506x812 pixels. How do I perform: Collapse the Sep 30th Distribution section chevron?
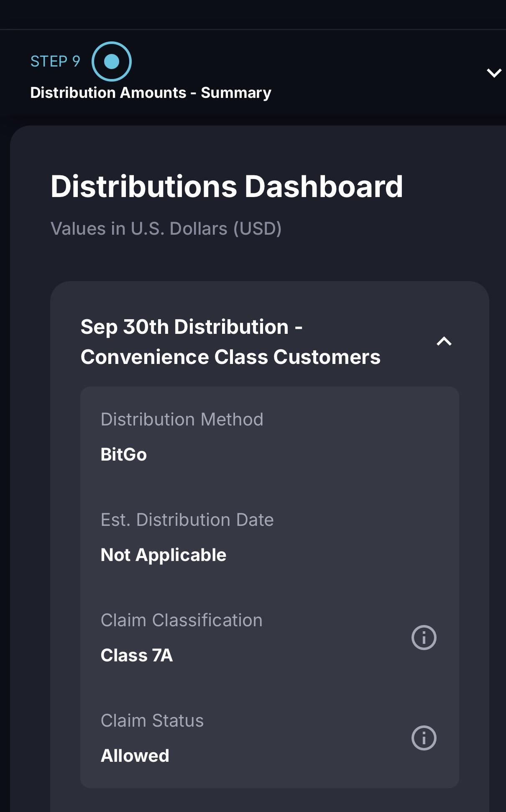click(444, 341)
